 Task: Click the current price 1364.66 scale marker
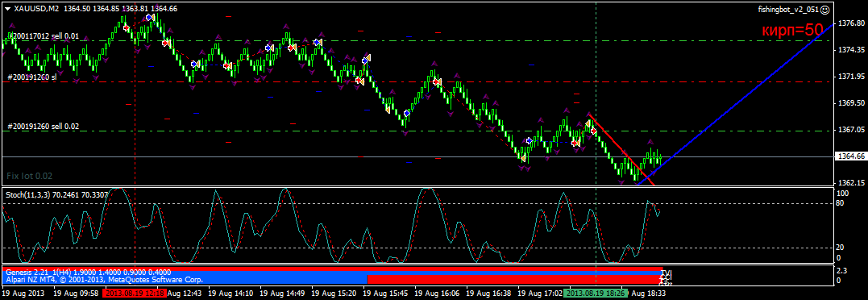pos(851,156)
